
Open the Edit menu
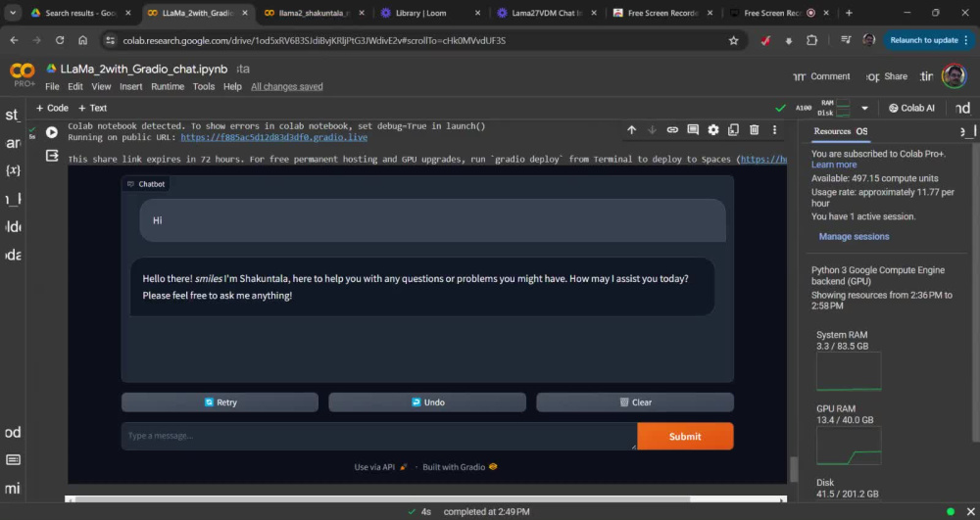pos(75,87)
